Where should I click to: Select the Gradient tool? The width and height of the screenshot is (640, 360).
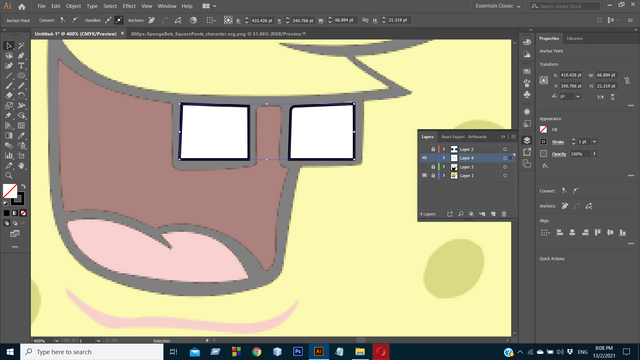click(x=9, y=136)
